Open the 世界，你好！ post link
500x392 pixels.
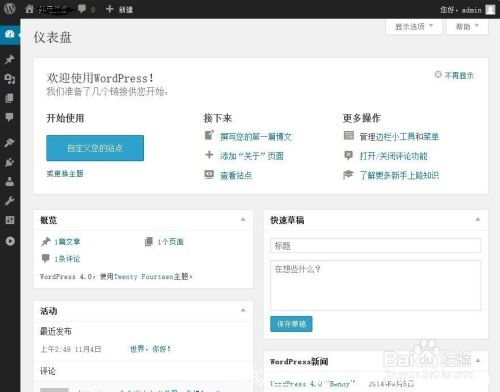pyautogui.click(x=150, y=349)
